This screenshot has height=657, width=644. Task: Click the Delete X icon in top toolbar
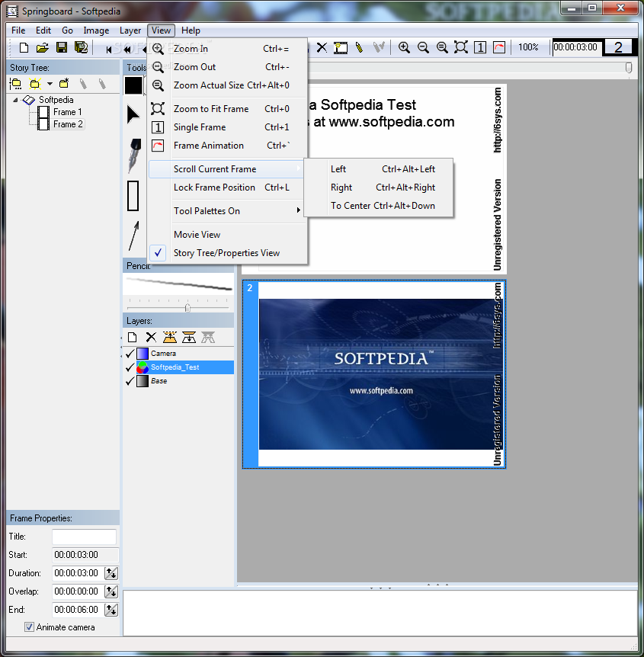[x=322, y=48]
